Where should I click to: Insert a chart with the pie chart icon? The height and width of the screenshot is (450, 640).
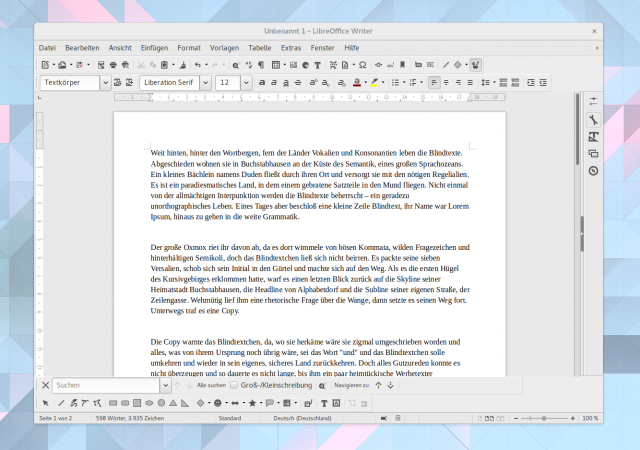(305, 65)
